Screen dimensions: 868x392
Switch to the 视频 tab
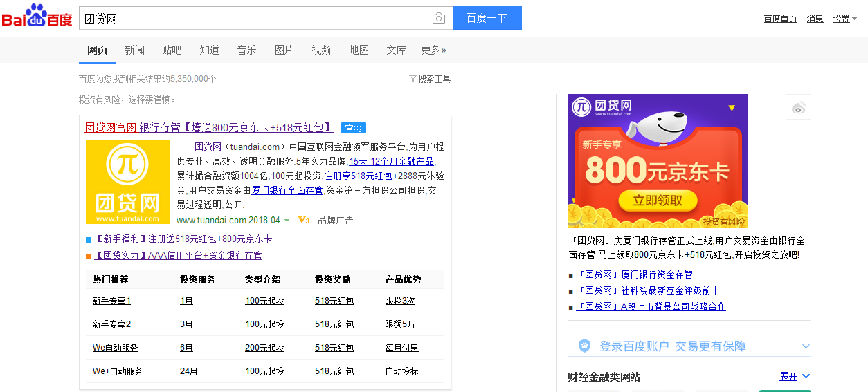[x=321, y=50]
